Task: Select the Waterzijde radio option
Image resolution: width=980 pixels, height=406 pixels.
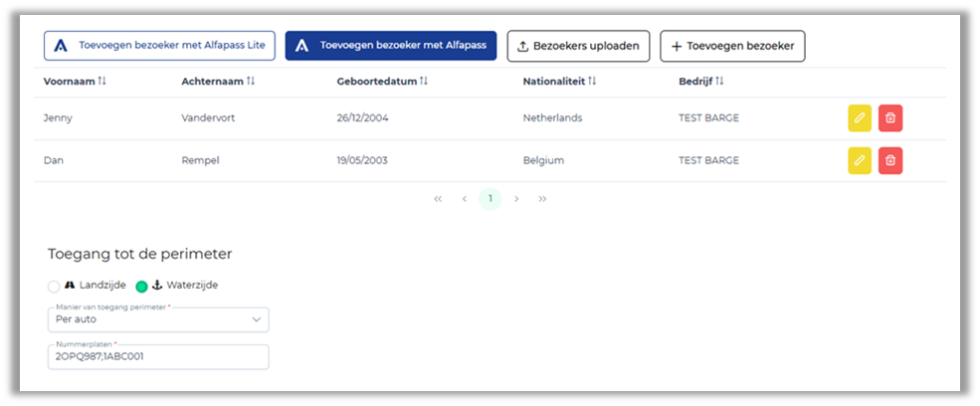Action: point(141,286)
